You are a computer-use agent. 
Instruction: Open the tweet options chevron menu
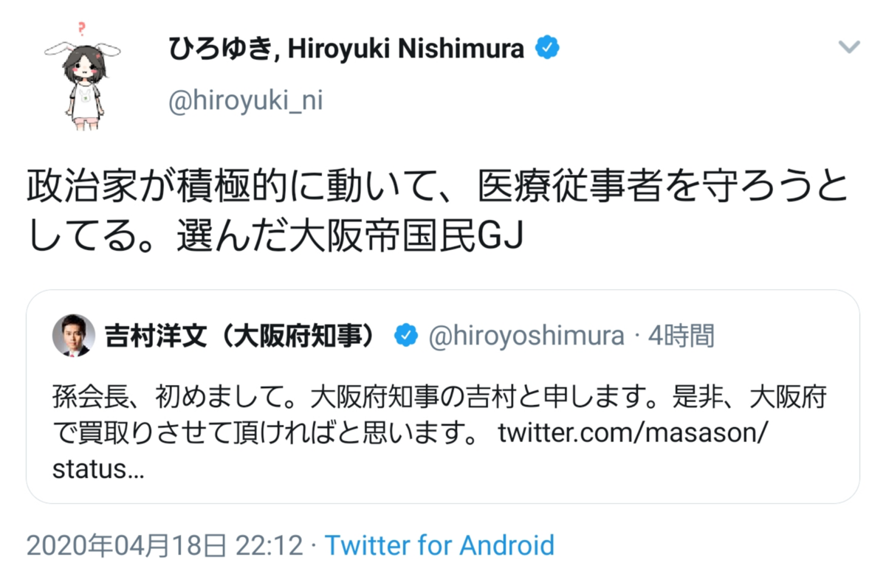tap(849, 49)
